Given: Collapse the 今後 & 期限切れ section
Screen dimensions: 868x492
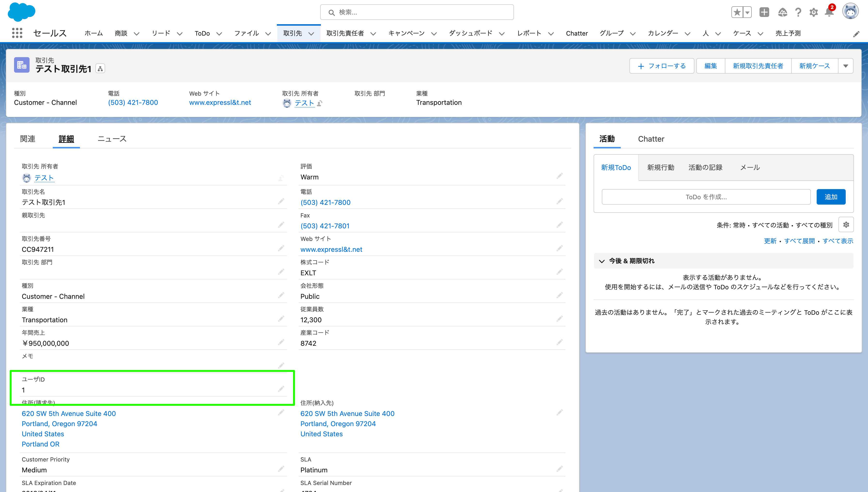Looking at the screenshot, I should coord(602,261).
